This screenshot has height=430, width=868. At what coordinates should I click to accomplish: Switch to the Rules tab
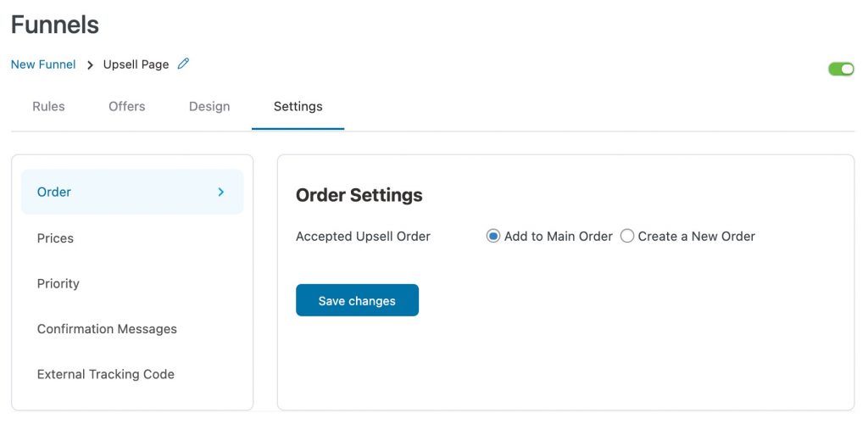[x=48, y=106]
